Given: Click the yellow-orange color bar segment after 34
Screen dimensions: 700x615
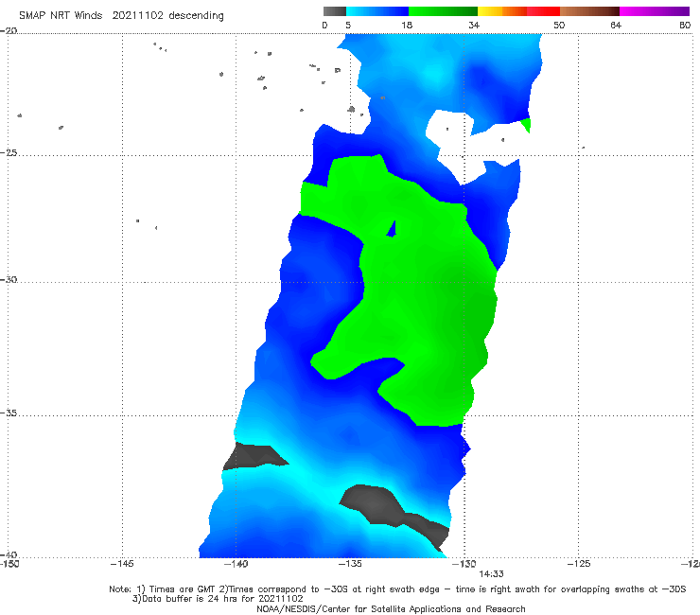Looking at the screenshot, I should point(502,11).
